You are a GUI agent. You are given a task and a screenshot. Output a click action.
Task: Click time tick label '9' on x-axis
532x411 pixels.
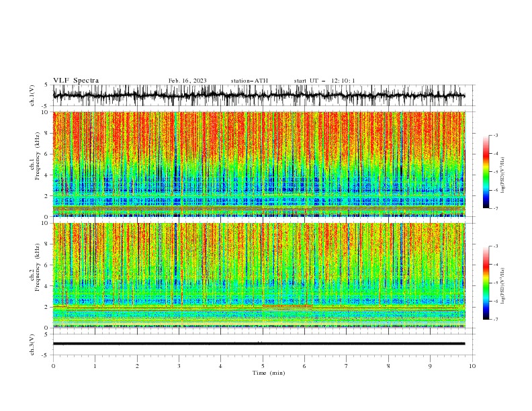(430, 366)
